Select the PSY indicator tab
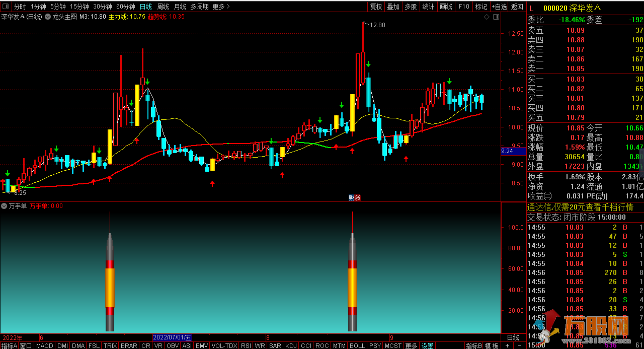The width and height of the screenshot is (644, 349). (x=375, y=345)
